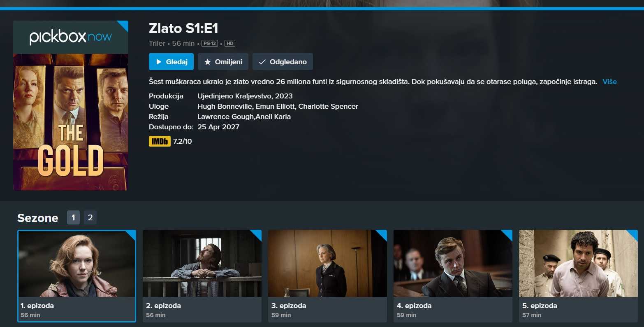
Task: Click the PG-12 rating badge
Action: (x=210, y=43)
